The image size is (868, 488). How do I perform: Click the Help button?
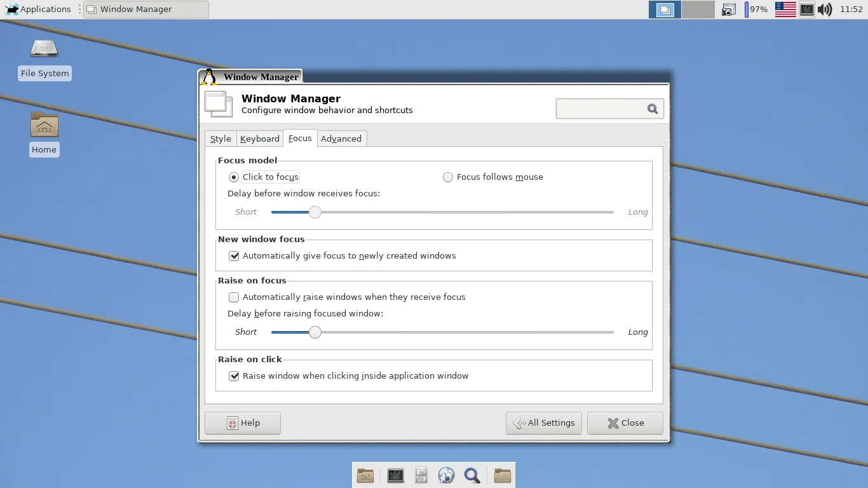pos(243,423)
